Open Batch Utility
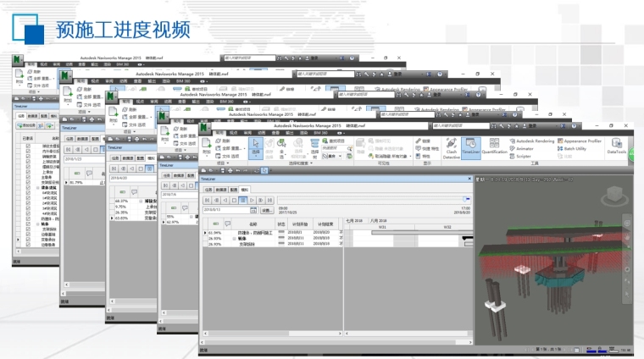The width and height of the screenshot is (644, 359). point(585,148)
